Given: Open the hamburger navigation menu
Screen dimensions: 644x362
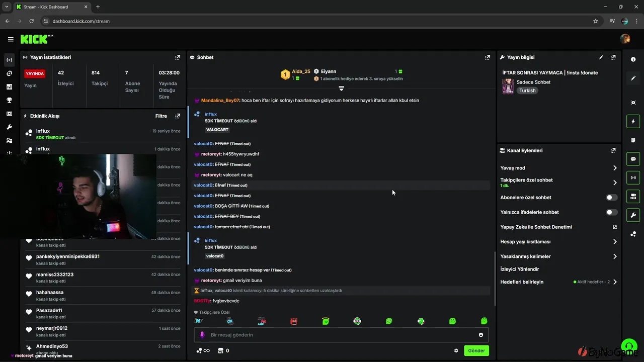Looking at the screenshot, I should click(x=11, y=39).
